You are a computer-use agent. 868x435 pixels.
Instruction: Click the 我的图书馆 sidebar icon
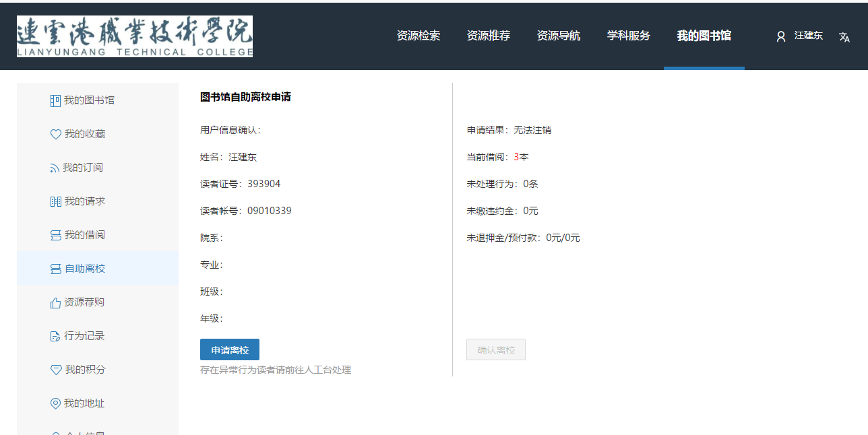(55, 100)
